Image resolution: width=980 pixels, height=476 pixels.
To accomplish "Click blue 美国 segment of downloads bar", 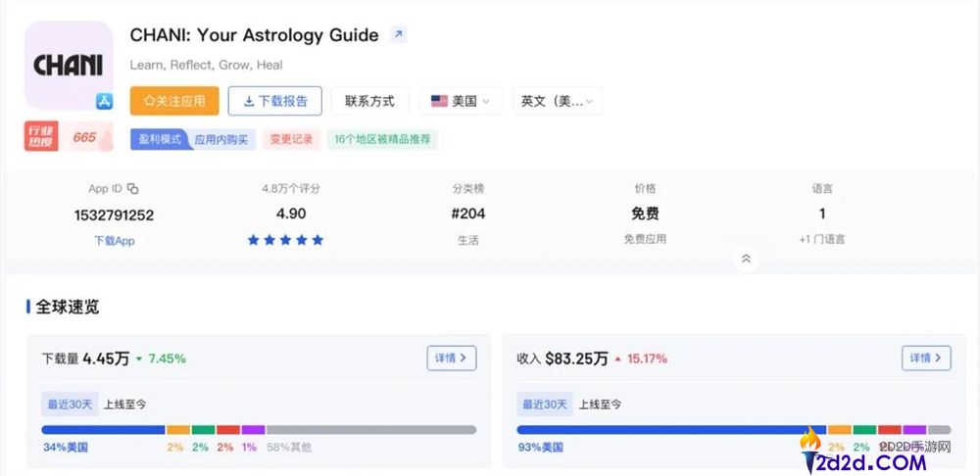I will pos(103,430).
